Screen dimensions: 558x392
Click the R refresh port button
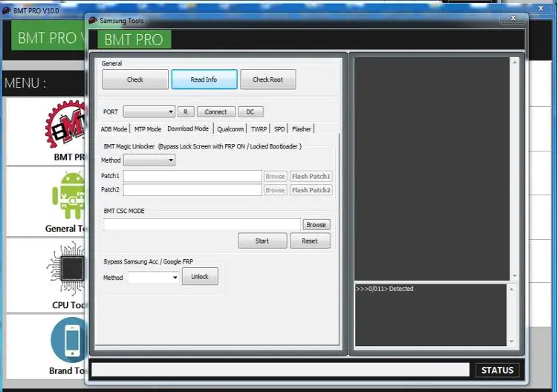pyautogui.click(x=186, y=111)
